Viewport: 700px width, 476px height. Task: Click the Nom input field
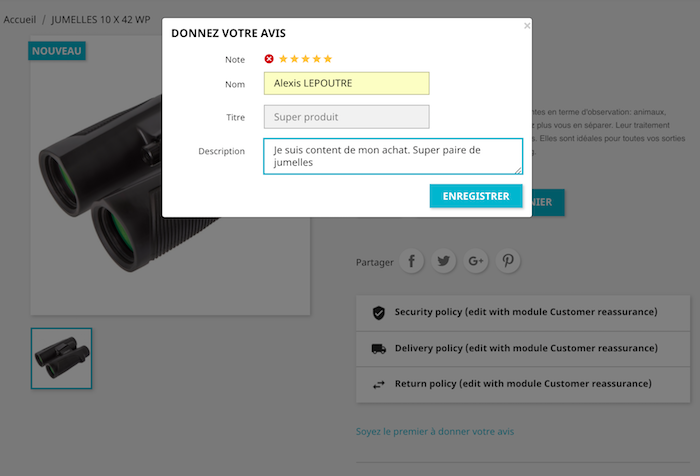346,83
